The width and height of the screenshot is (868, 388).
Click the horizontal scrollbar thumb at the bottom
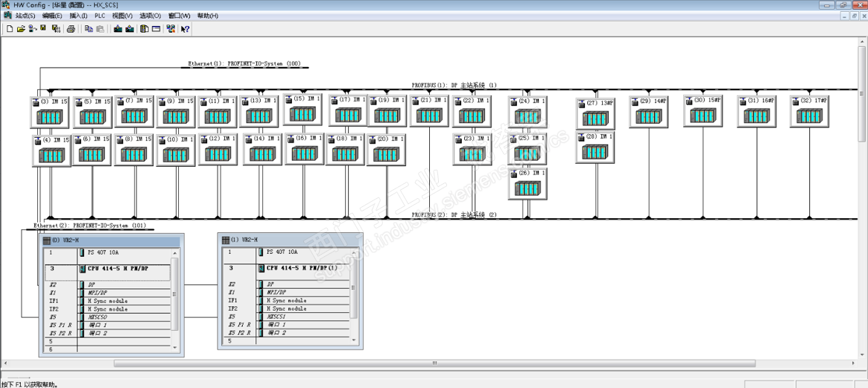tap(434, 363)
